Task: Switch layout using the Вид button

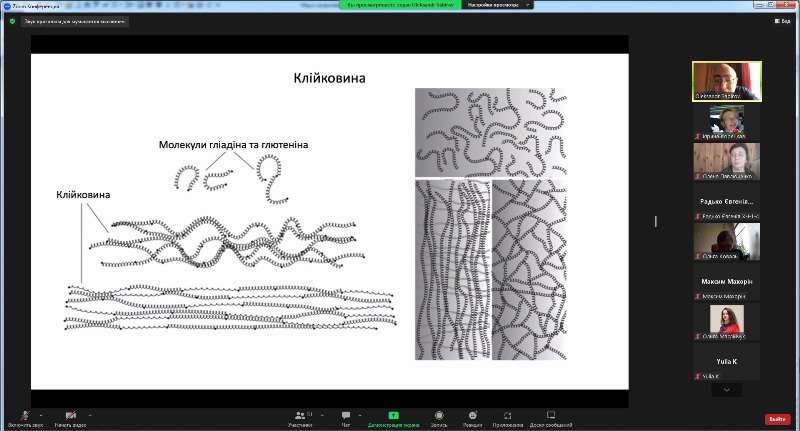Action: coord(782,21)
